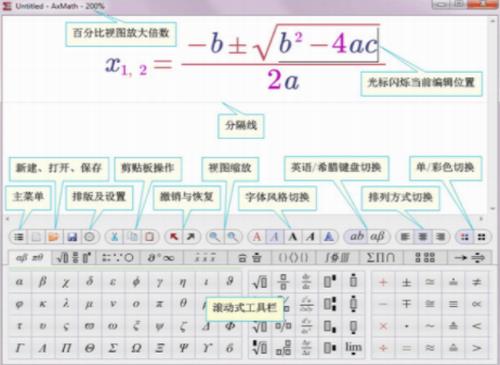The image size is (500, 365).
Task: Insert the n-th root template
Action: tap(260, 348)
